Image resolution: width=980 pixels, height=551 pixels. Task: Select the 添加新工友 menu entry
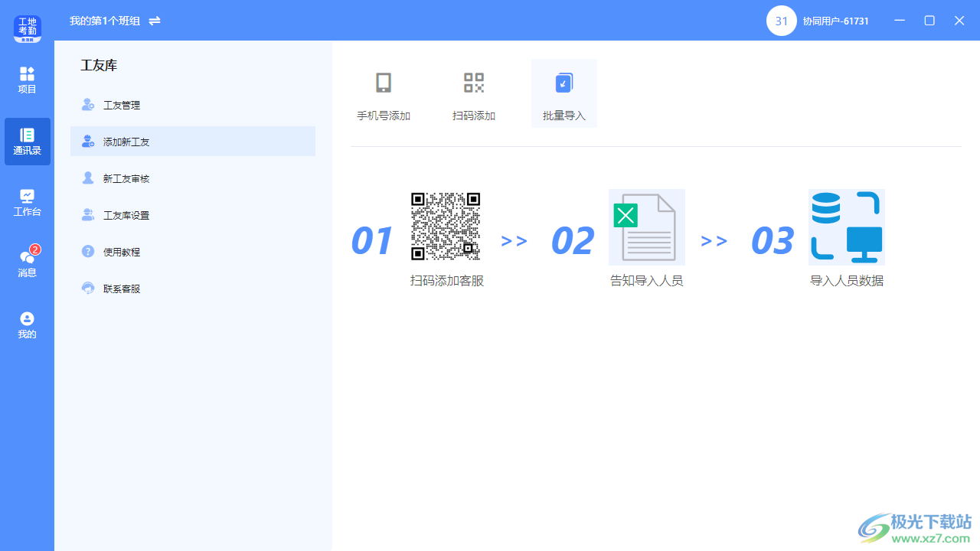(193, 142)
